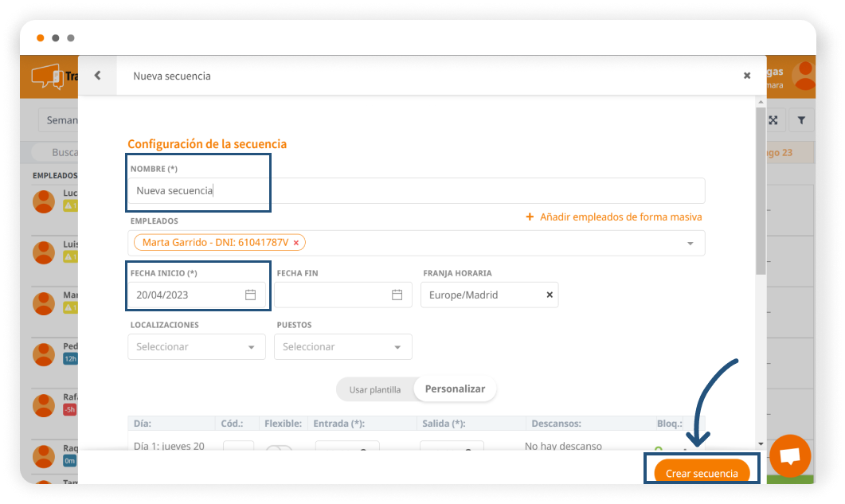Select the Personalizar option
The width and height of the screenshot is (845, 504).
455,389
